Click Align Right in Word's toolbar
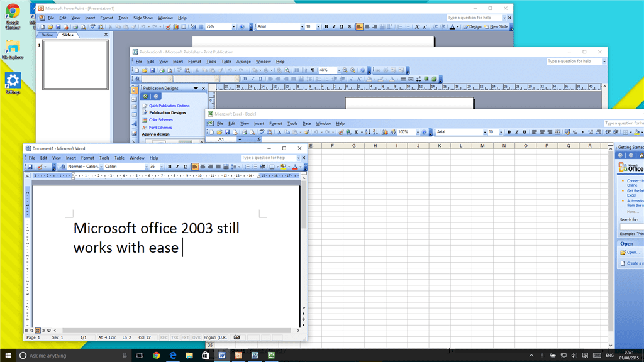Screen dimensions: 644x362 pos(210,167)
